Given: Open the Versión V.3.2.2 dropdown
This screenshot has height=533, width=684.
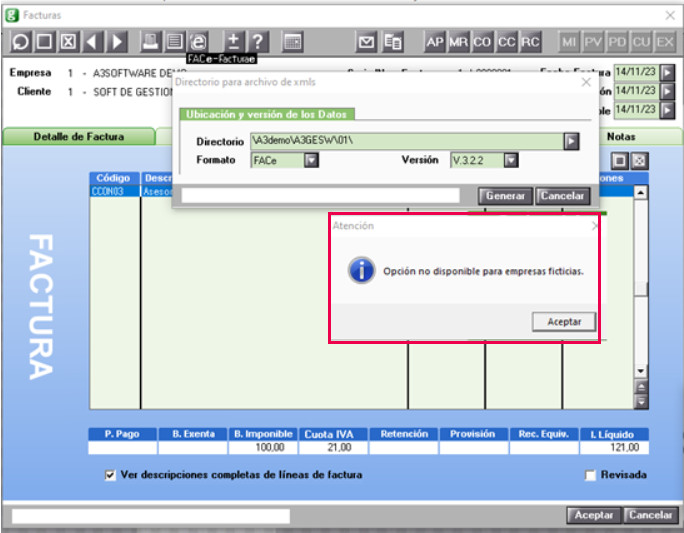Looking at the screenshot, I should point(510,161).
